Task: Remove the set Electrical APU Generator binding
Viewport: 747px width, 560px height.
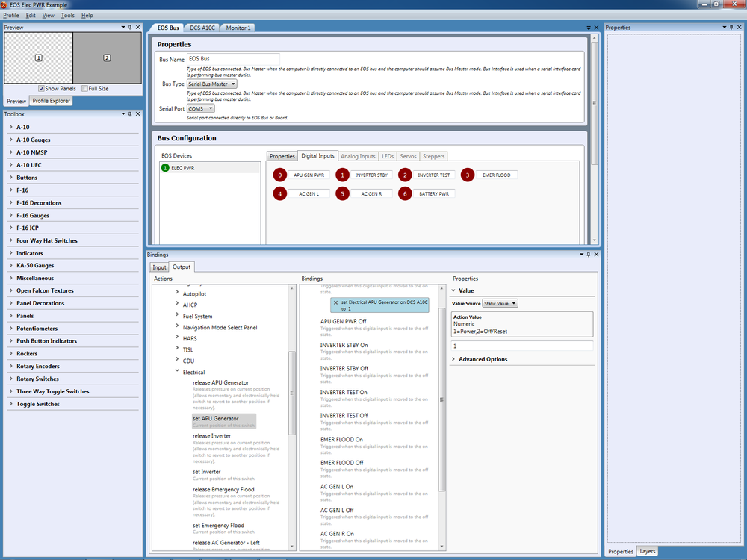Action: [x=336, y=302]
